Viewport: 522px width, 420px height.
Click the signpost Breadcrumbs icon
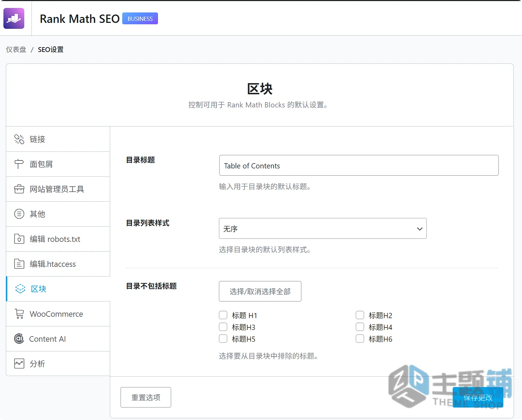coord(19,164)
